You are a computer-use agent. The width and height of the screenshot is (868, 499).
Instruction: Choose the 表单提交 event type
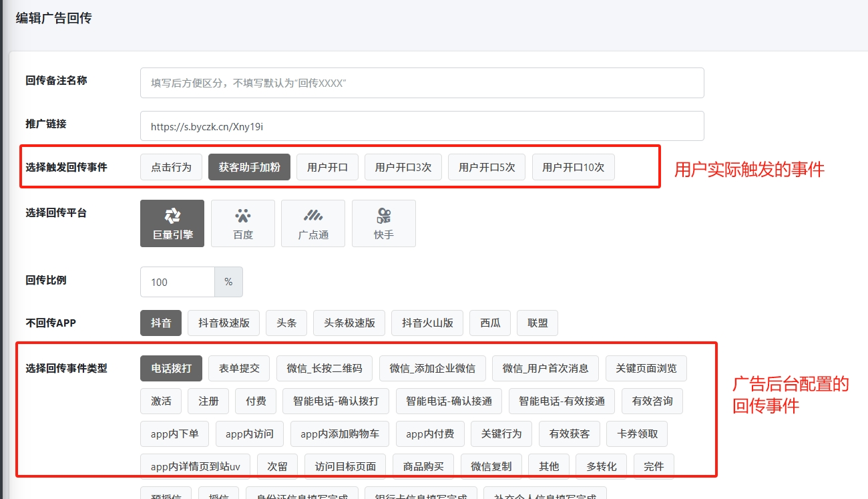point(239,368)
